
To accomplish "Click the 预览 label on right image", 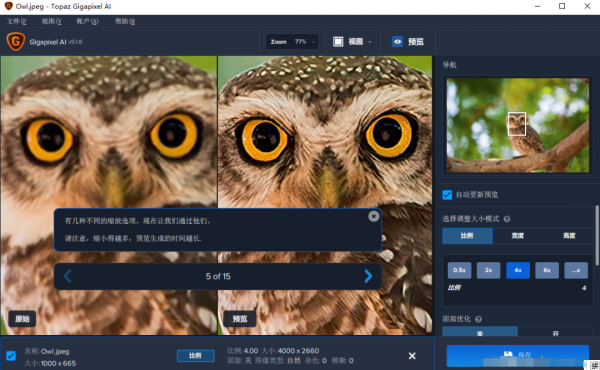I will [240, 319].
